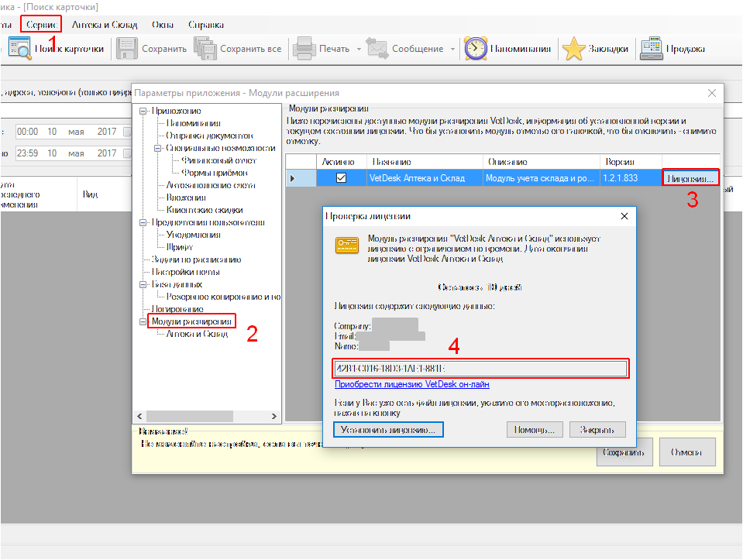Close the Проверка лицензии dialog
Screen dimensions: 743x560
(624, 217)
